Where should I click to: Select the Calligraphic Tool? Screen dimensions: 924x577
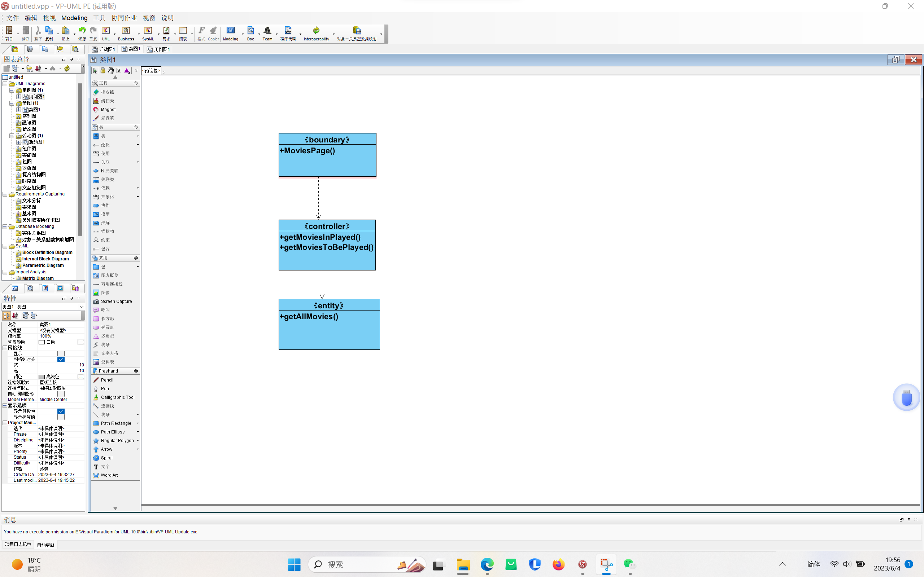[x=117, y=397]
